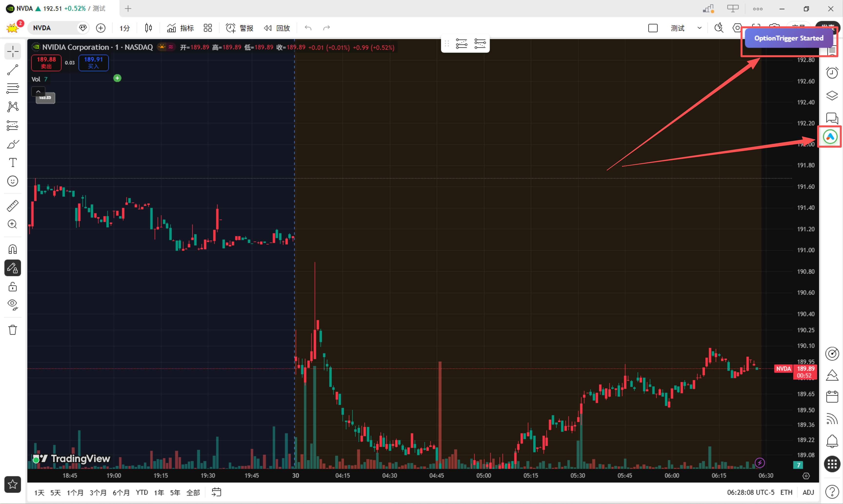This screenshot has height=504, width=843.
Task: Click the green plus marker on chart
Action: (117, 78)
